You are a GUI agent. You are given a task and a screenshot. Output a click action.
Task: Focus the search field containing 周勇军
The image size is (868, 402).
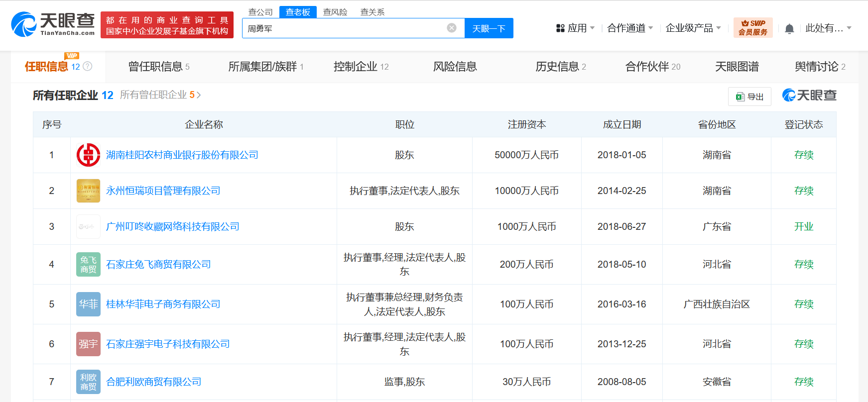[x=354, y=28]
